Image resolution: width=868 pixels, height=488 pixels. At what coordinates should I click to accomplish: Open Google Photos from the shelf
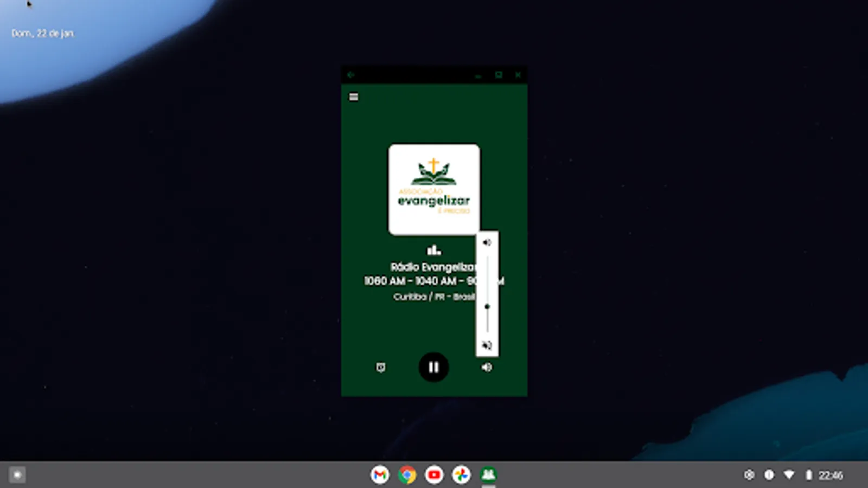pyautogui.click(x=461, y=475)
